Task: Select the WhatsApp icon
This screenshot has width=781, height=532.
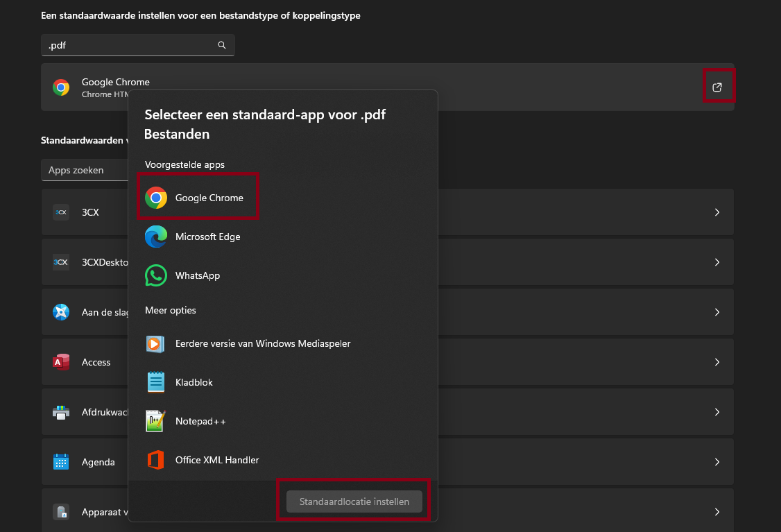Action: tap(156, 275)
